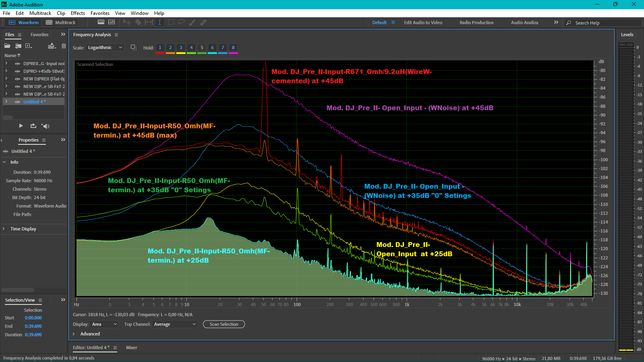Click the selection Start time value
The width and height of the screenshot is (644, 362).
click(33, 318)
